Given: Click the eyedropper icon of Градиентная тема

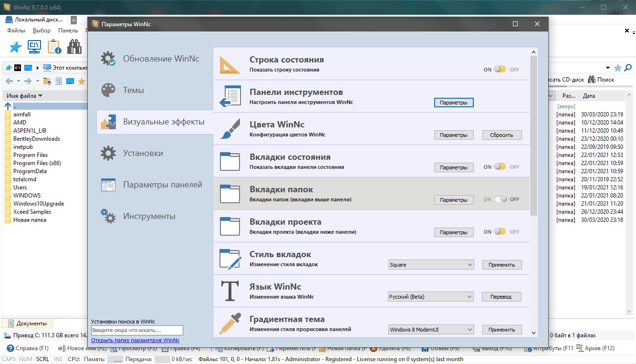Looking at the screenshot, I should pyautogui.click(x=230, y=323).
